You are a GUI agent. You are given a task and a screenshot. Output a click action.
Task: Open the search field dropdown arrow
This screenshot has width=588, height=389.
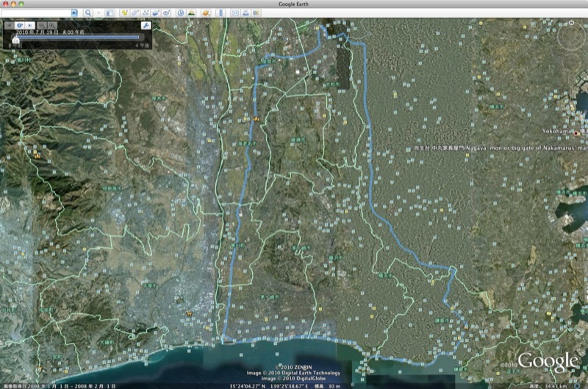(x=74, y=13)
